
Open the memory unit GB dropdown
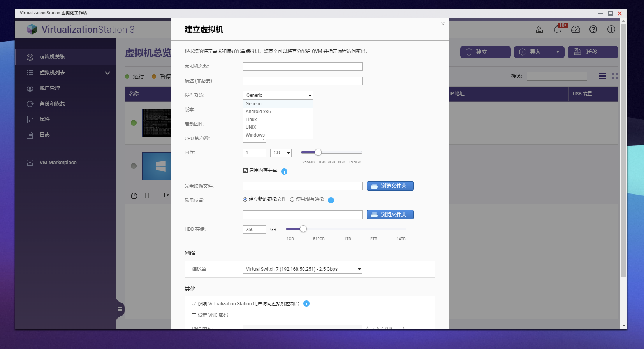pyautogui.click(x=281, y=153)
